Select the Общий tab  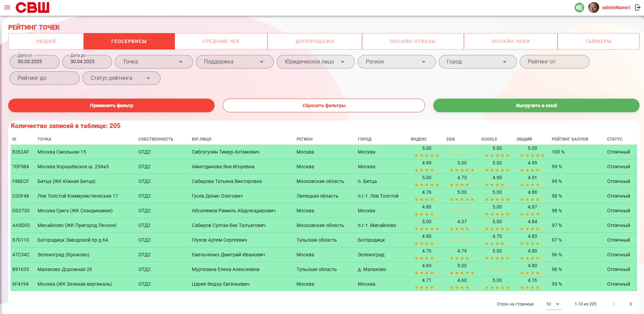pyautogui.click(x=46, y=41)
